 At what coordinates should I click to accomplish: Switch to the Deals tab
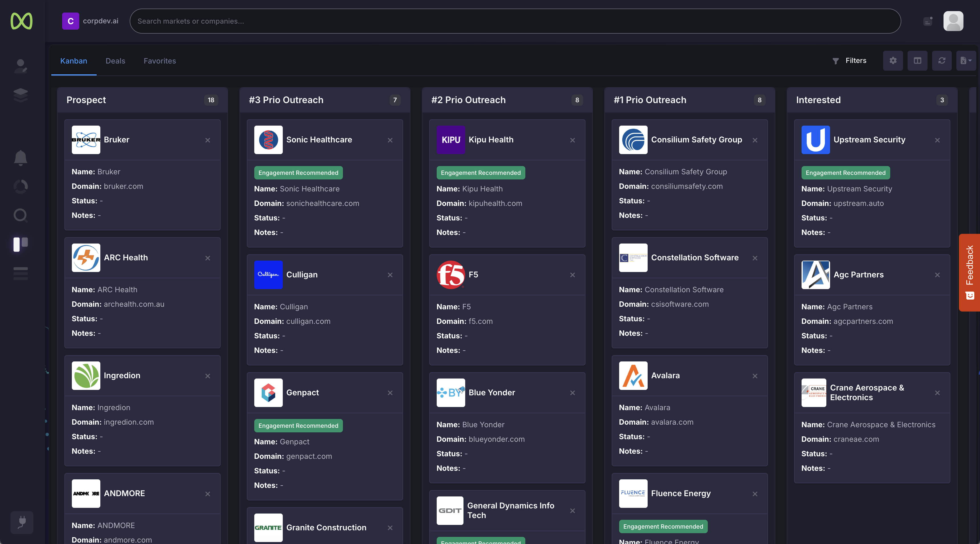pos(115,61)
